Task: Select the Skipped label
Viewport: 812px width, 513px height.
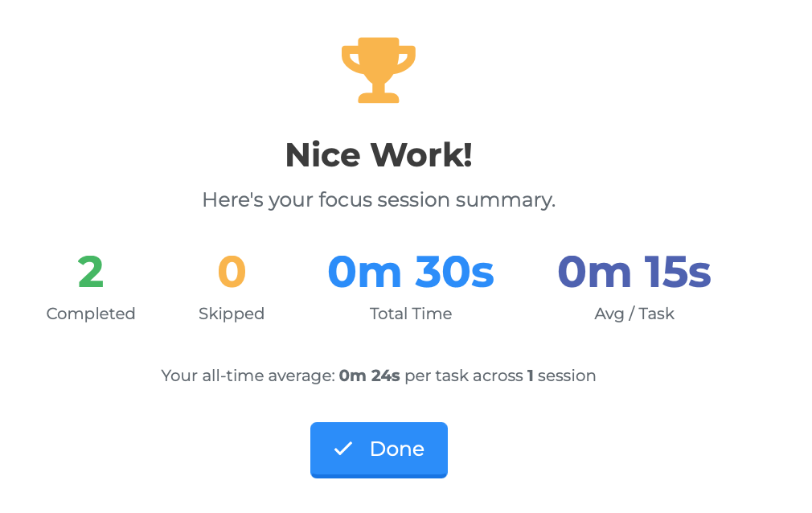Action: pyautogui.click(x=232, y=314)
